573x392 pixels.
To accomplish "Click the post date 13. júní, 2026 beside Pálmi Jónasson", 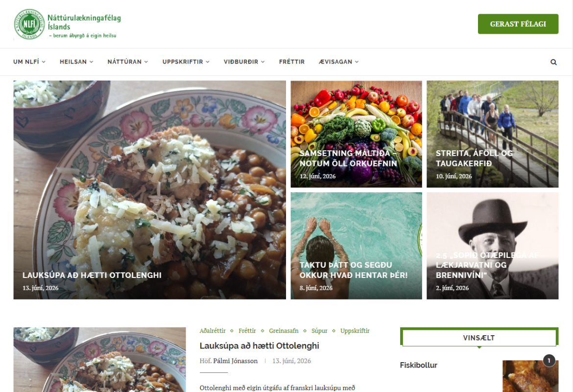I will pos(291,361).
